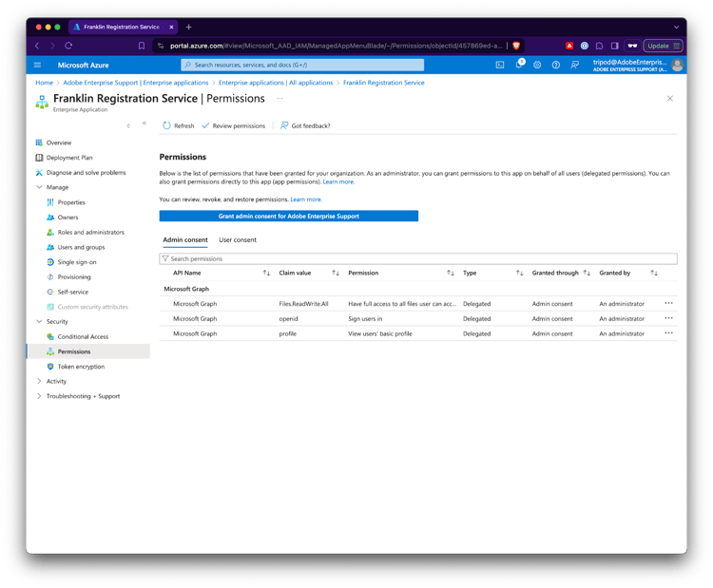Open portal settings gear
The width and height of the screenshot is (713, 588).
[537, 65]
